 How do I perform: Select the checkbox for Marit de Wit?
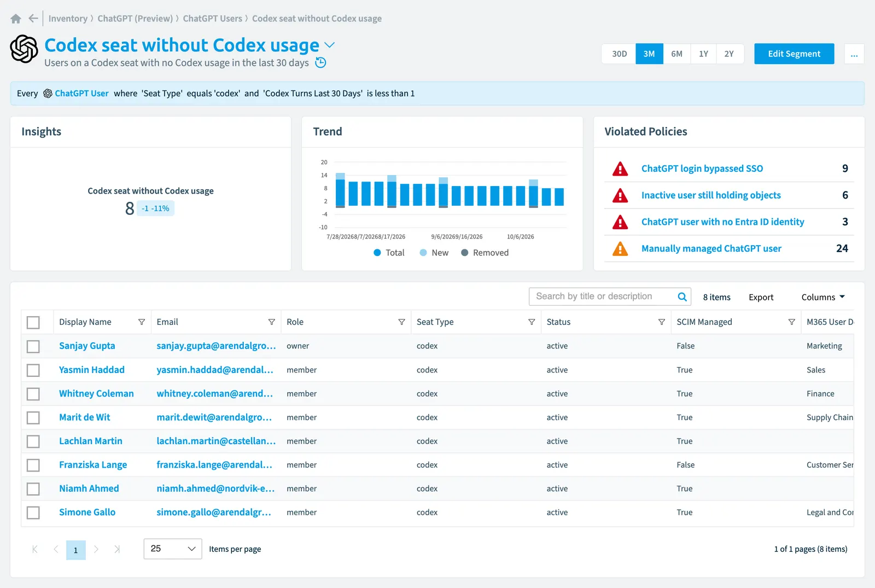pyautogui.click(x=33, y=418)
